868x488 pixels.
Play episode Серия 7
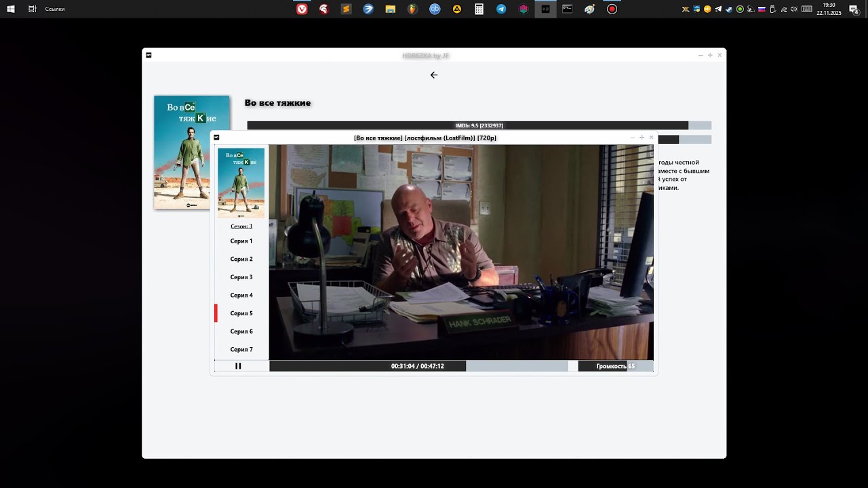pos(241,350)
